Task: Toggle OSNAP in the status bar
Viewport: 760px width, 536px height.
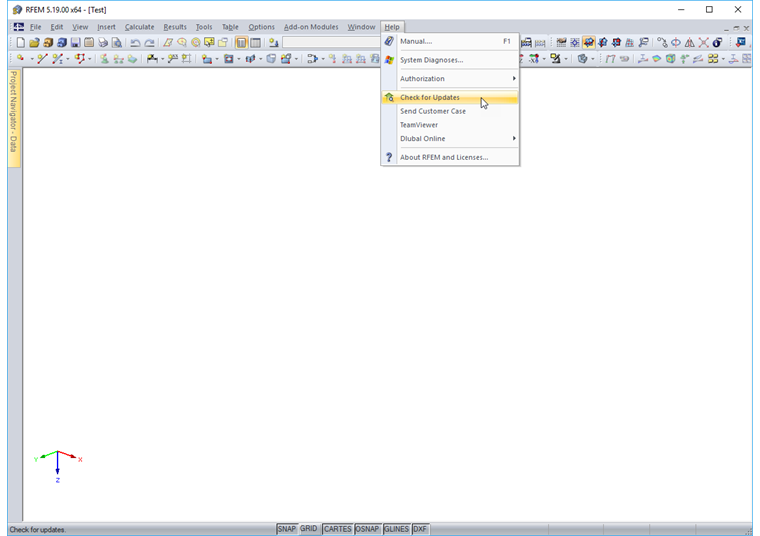Action: click(x=367, y=529)
